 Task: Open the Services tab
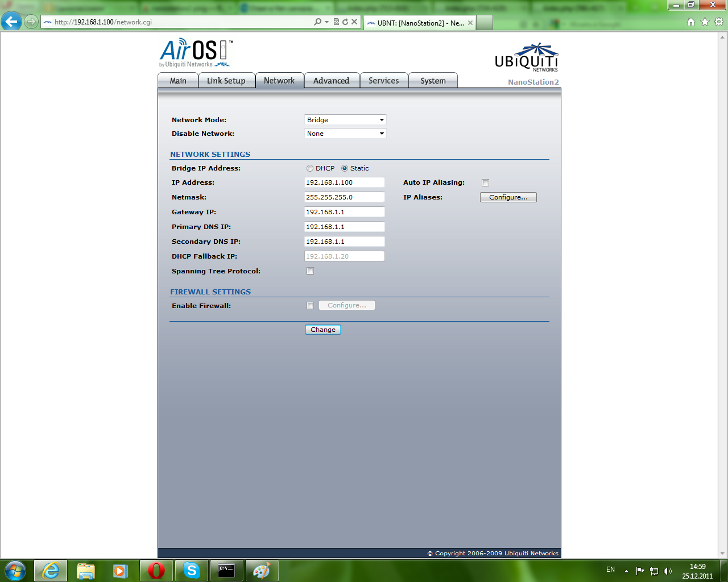pos(384,81)
